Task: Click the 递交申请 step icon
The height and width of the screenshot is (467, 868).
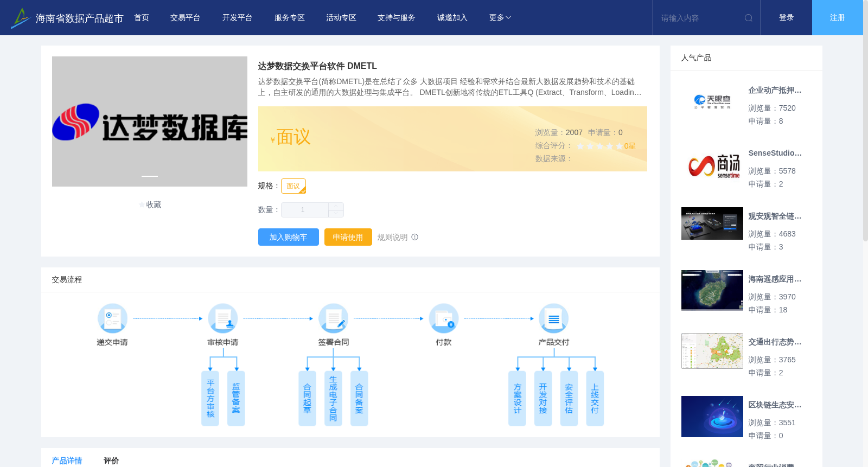Action: [x=112, y=318]
